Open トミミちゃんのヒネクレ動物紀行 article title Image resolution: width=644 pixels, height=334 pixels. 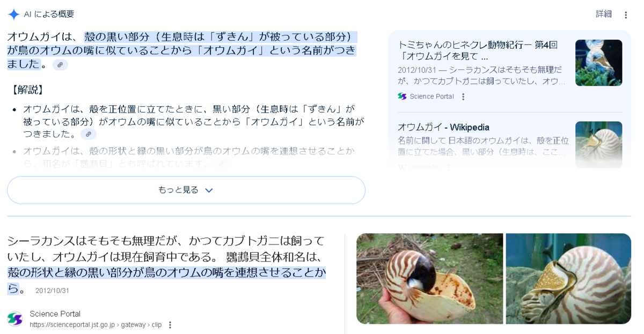[478, 50]
